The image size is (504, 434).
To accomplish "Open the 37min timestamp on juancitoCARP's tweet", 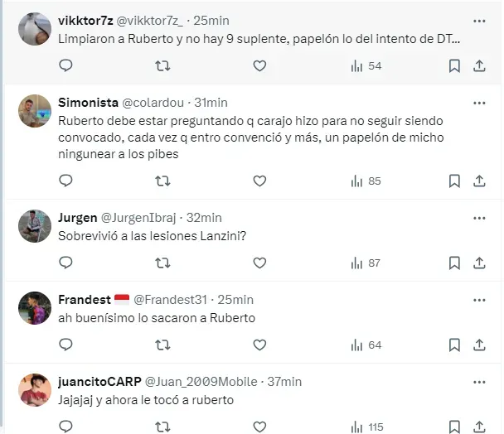I will tap(284, 382).
